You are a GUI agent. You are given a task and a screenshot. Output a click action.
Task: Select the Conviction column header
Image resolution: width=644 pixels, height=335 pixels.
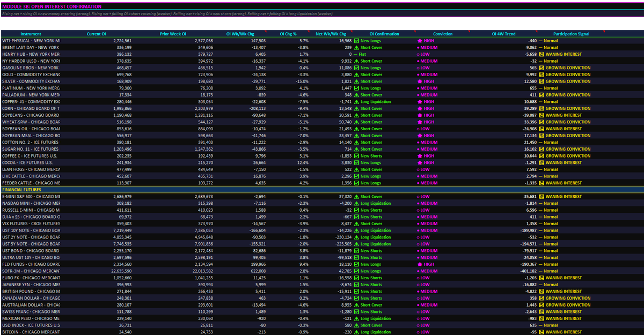pyautogui.click(x=443, y=34)
